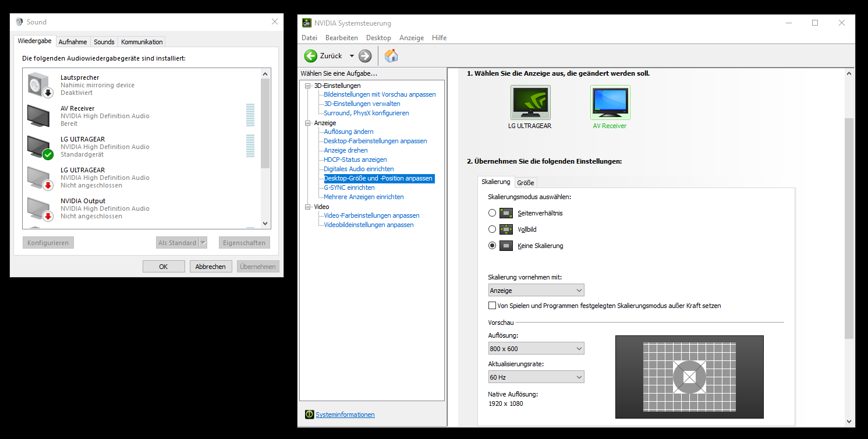Screen dimensions: 868x439
Task: Open the Anzeige menu
Action: 412,38
